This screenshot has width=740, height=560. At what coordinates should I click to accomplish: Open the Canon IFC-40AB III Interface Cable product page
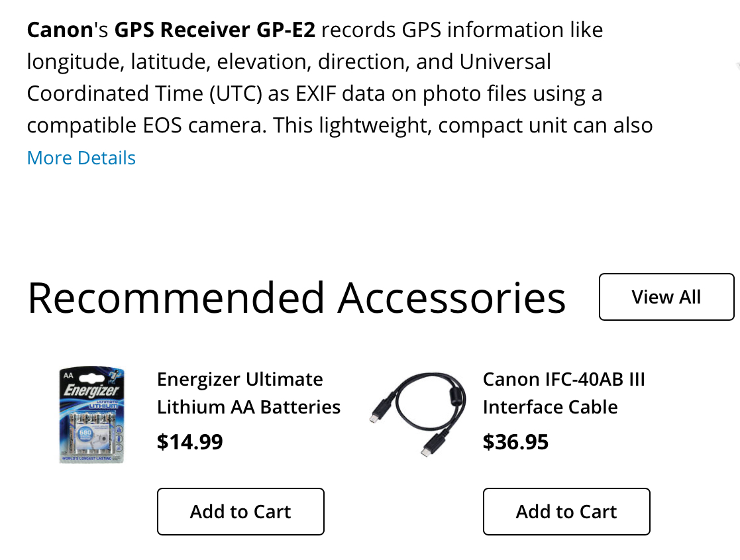point(564,392)
